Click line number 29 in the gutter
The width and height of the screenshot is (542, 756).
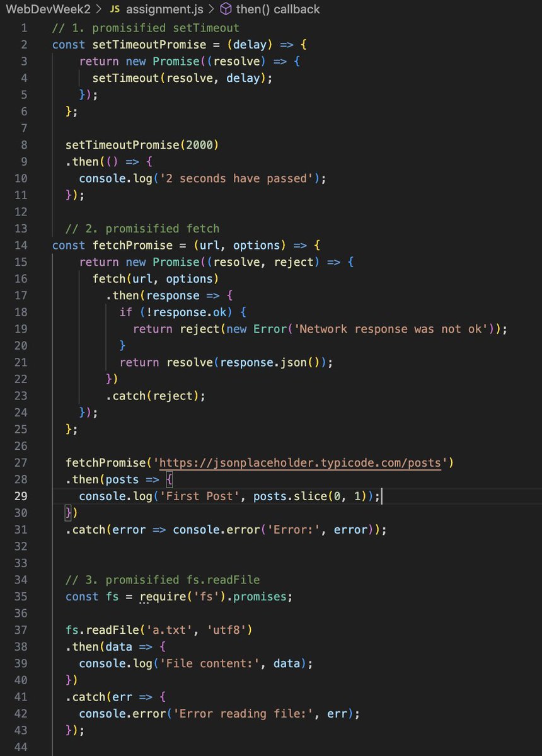point(21,496)
